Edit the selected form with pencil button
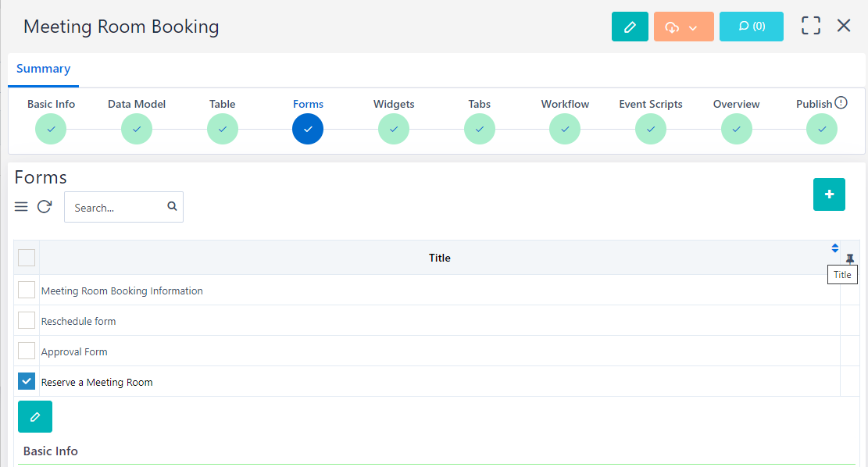Viewport: 868px width, 467px height. (35, 417)
